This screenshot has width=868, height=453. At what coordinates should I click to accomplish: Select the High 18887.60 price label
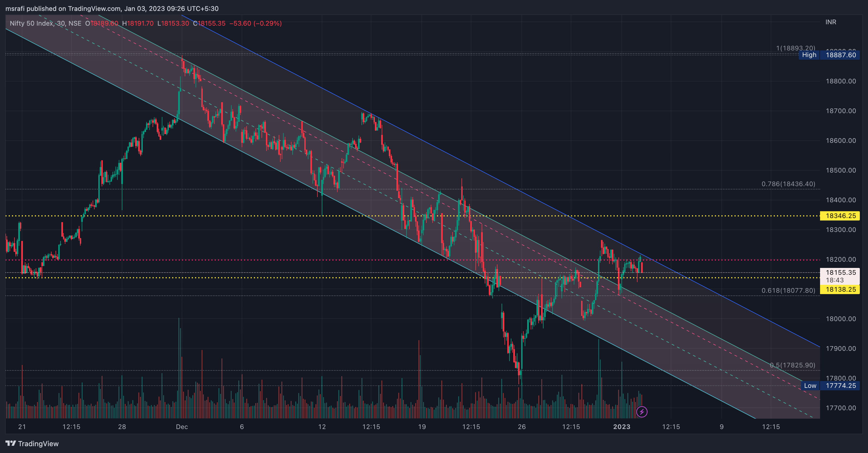point(829,55)
